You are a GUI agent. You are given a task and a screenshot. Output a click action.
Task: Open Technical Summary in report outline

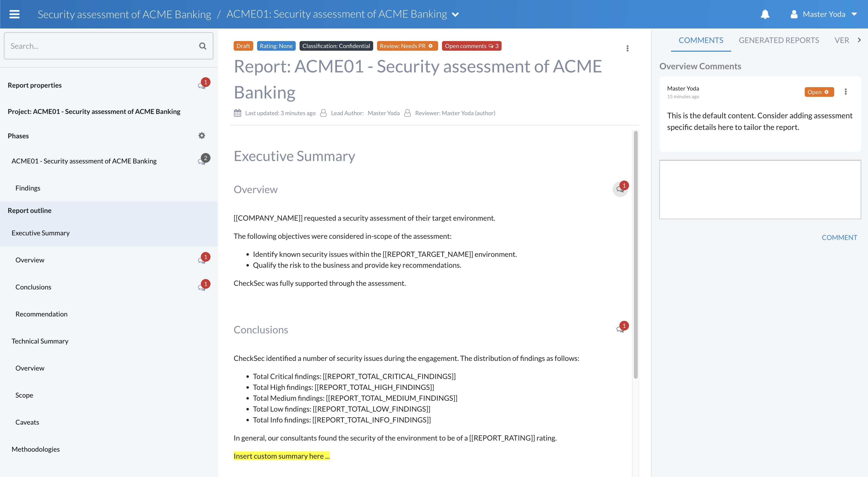[40, 341]
